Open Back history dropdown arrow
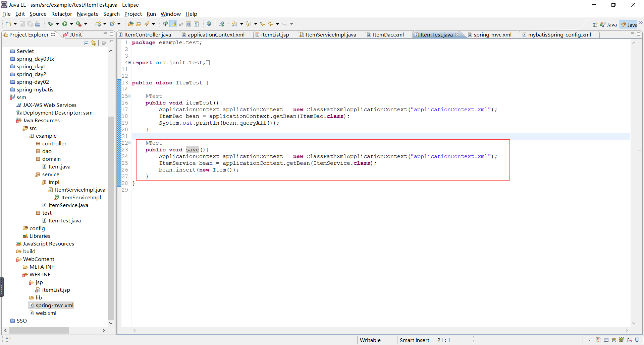This screenshot has height=345, width=644. [x=277, y=24]
